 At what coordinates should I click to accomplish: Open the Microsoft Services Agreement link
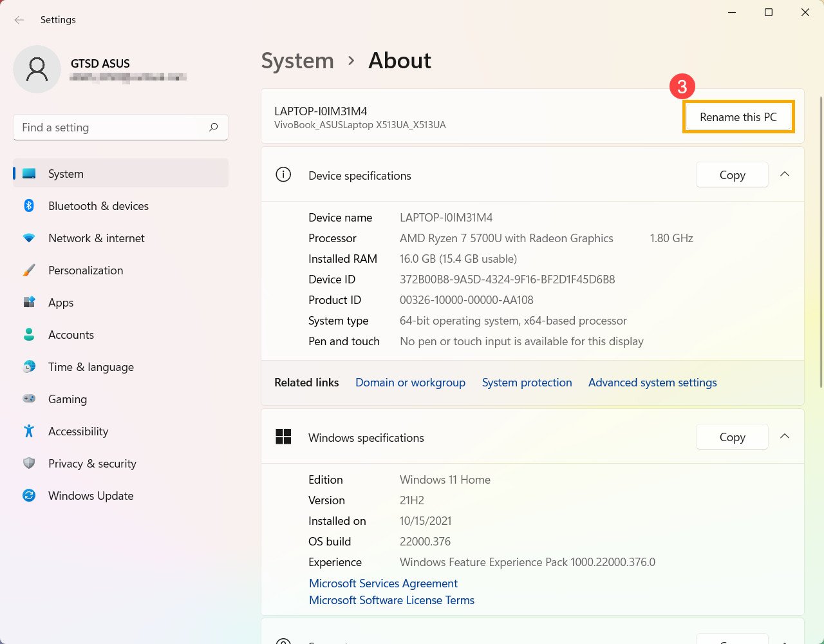point(383,583)
